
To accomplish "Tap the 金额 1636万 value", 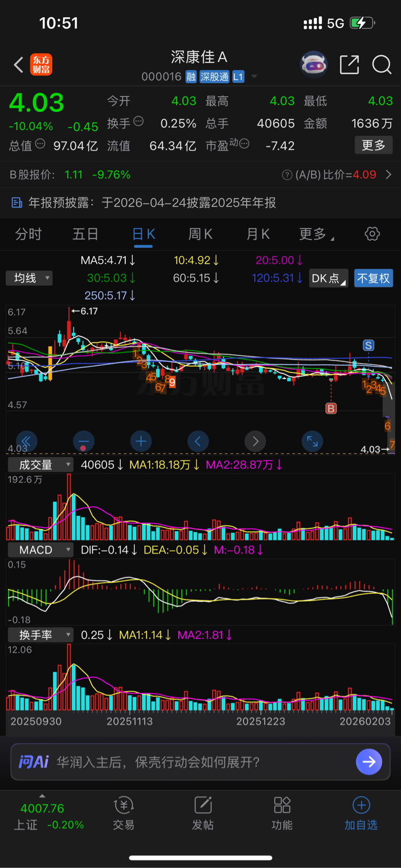I will pos(372,123).
